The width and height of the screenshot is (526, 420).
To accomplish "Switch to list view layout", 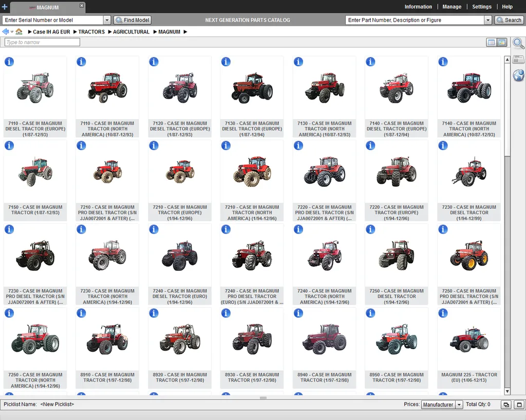I will click(x=491, y=42).
